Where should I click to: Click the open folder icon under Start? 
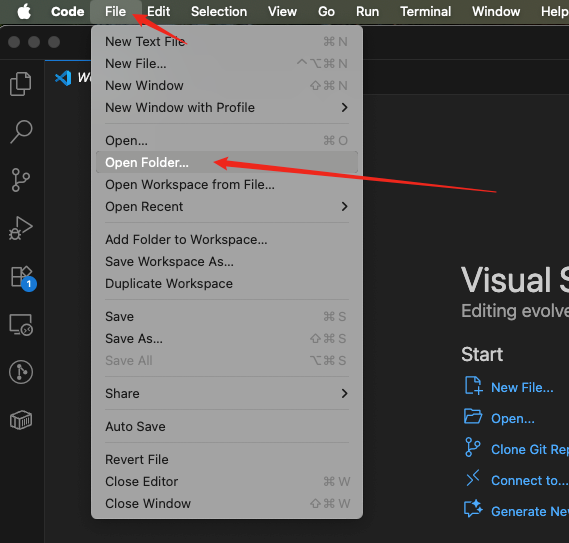pos(473,416)
